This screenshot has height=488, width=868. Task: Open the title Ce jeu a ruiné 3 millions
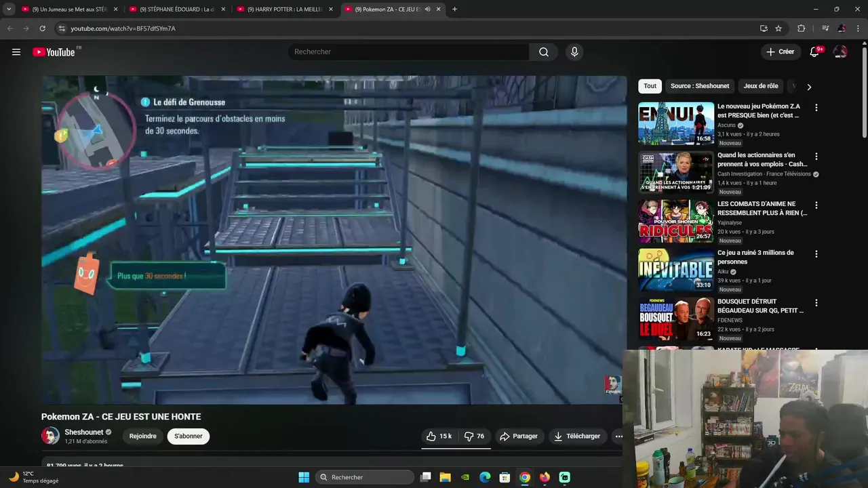755,257
